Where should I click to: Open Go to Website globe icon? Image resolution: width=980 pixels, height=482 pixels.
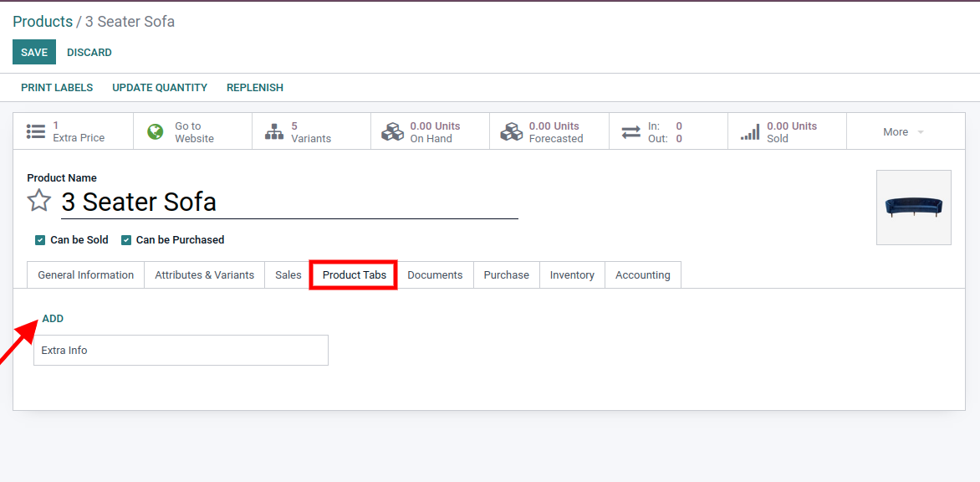pyautogui.click(x=156, y=131)
